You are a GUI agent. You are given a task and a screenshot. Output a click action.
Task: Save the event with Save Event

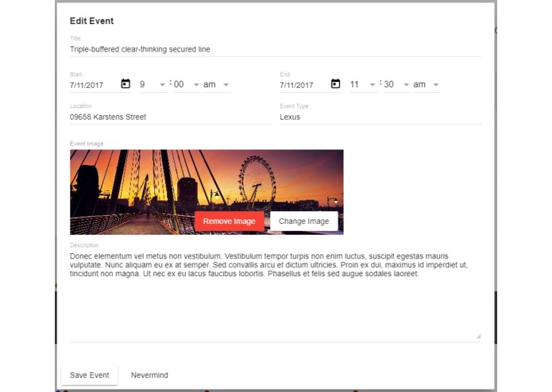coord(90,375)
